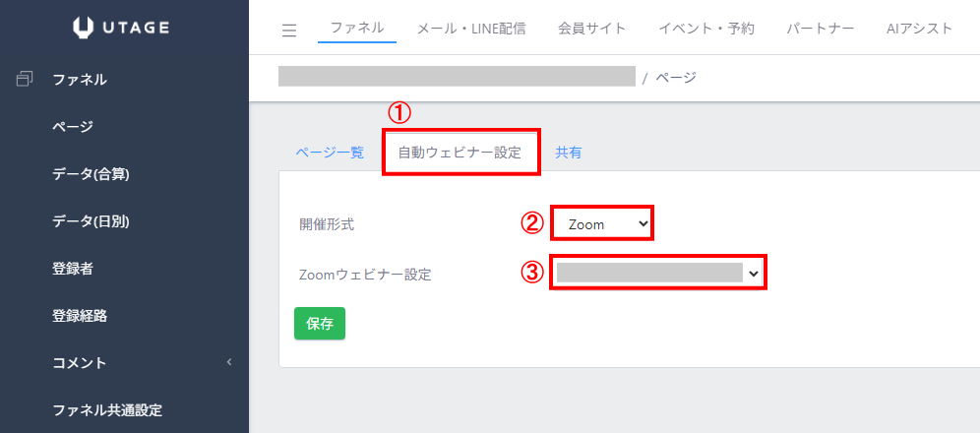Open the 開催形式 Zoom dropdown
Viewport: 980px width, 433px height.
point(602,224)
